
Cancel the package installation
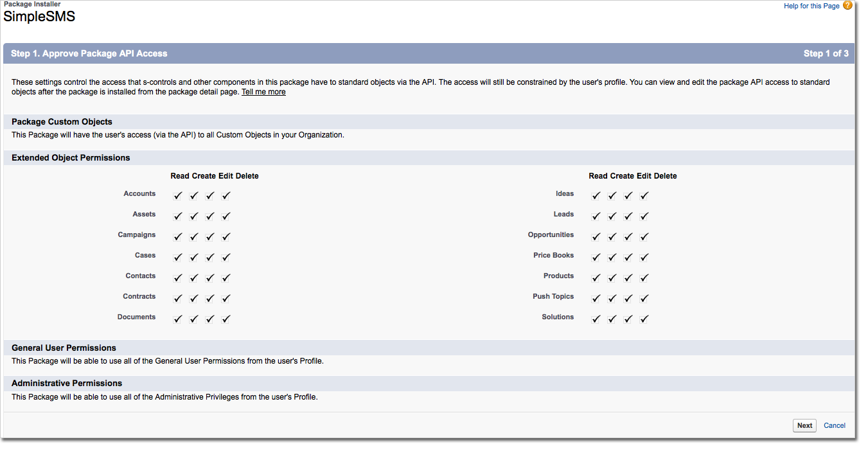point(835,425)
